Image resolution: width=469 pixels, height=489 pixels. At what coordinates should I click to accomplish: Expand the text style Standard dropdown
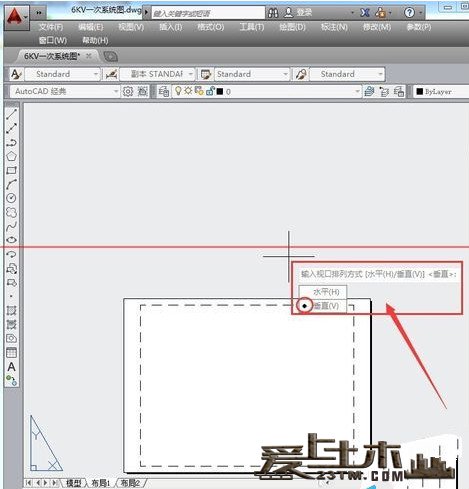96,74
